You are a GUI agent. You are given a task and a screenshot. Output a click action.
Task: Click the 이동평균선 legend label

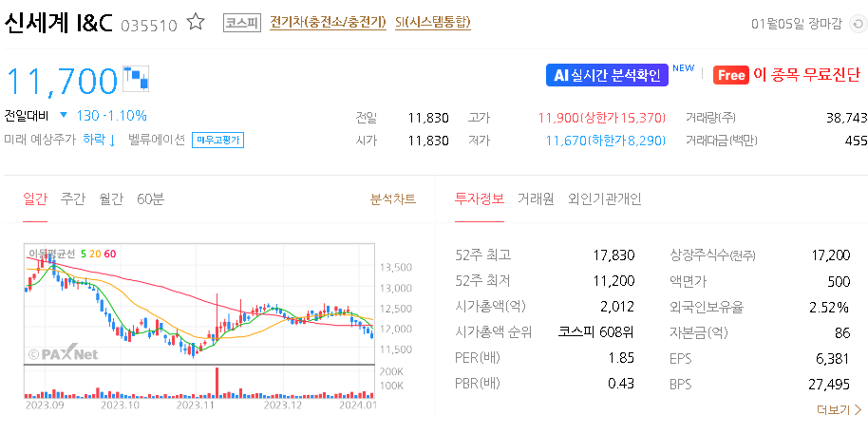point(52,255)
